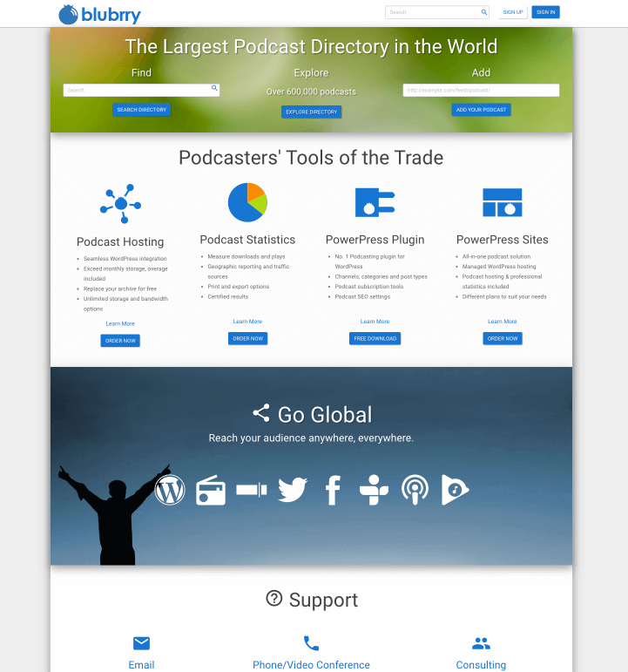Click the Twitter bird icon
Screen dimensions: 628x672
click(x=293, y=490)
